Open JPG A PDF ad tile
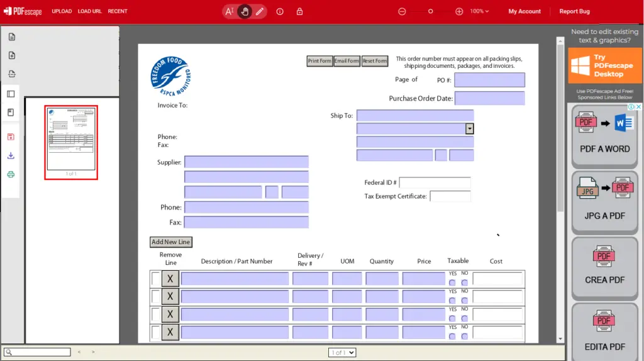 604,203
